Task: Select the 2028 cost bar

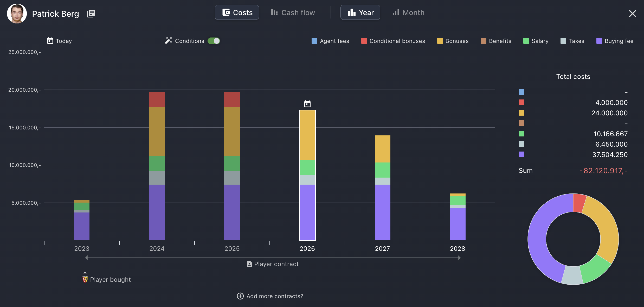Action: (x=458, y=217)
